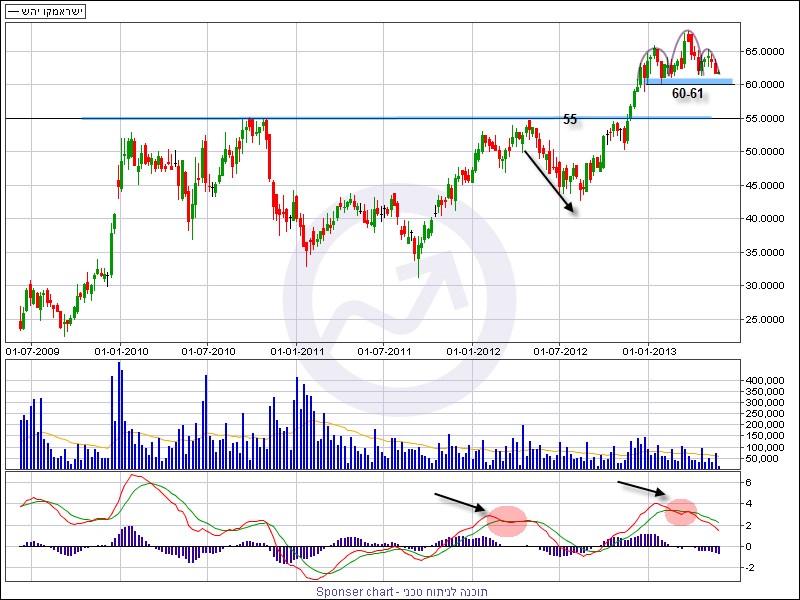
Task: Select the 01-07-2011 date axis label
Action: point(384,351)
